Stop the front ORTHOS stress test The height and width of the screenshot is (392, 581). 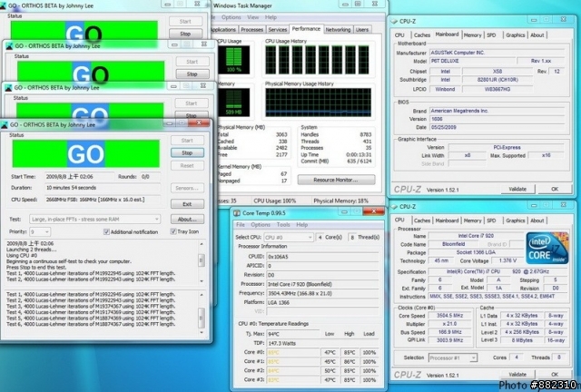click(x=187, y=153)
